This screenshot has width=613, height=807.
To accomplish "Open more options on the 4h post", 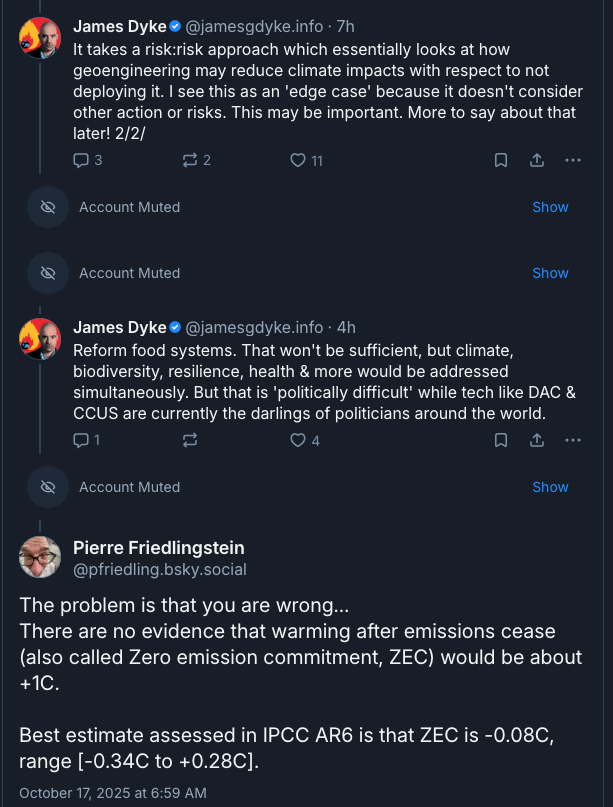I will [572, 440].
